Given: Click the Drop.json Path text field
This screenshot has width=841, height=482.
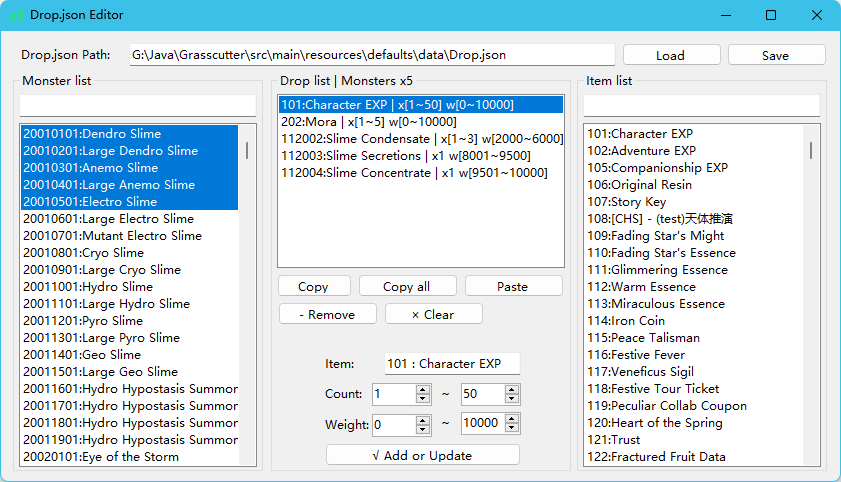Looking at the screenshot, I should pos(370,55).
